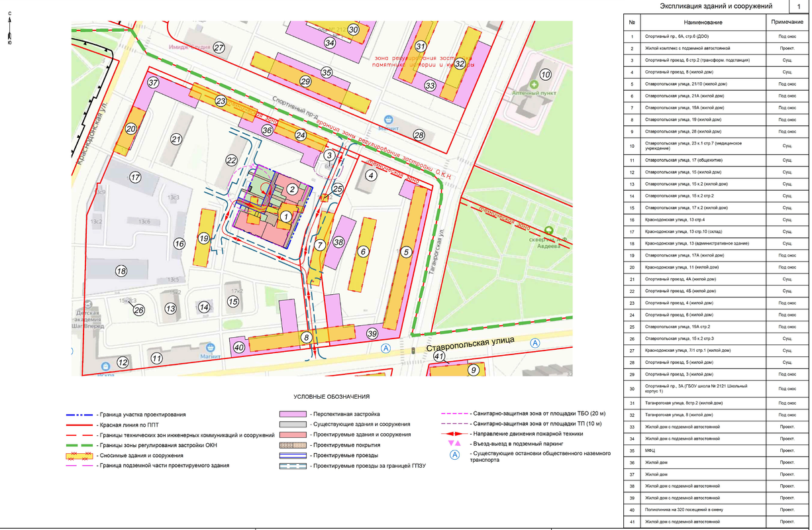Select designed building marker 2
This screenshot has width=812, height=530.
(x=291, y=189)
